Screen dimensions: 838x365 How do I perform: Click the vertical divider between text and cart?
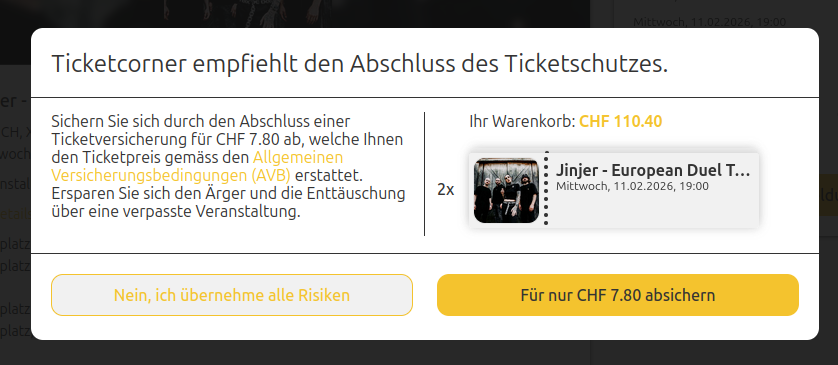click(424, 174)
